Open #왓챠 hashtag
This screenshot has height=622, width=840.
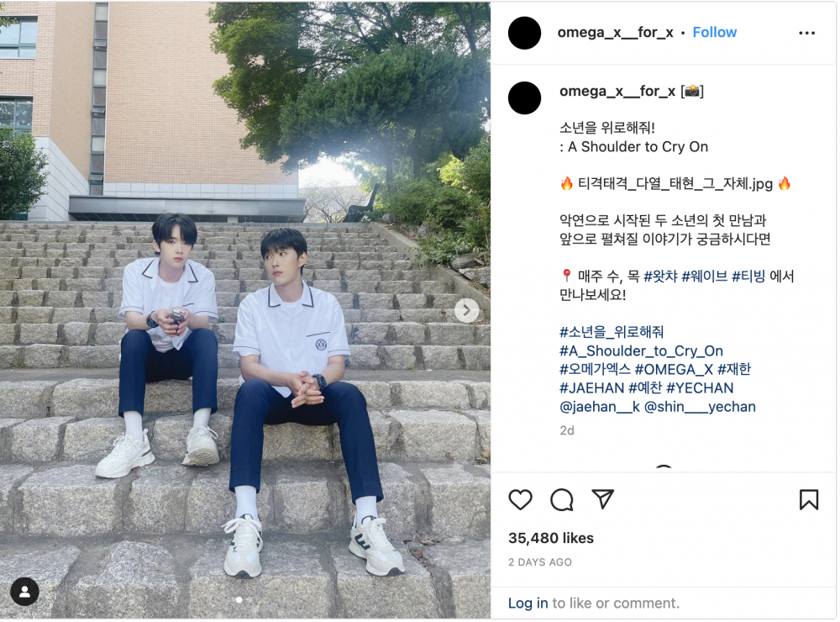(x=660, y=277)
